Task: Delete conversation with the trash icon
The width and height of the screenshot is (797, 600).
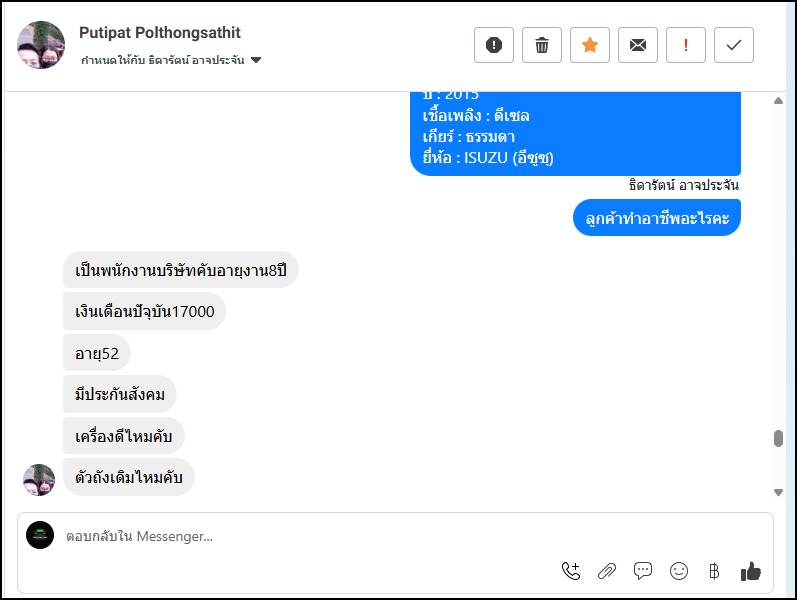Action: (542, 45)
